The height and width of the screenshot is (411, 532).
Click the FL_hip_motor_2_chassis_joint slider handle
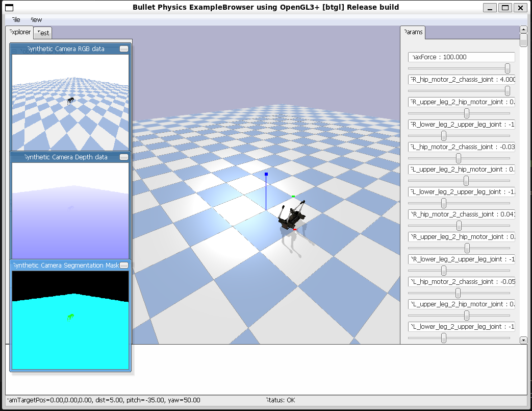point(459,158)
